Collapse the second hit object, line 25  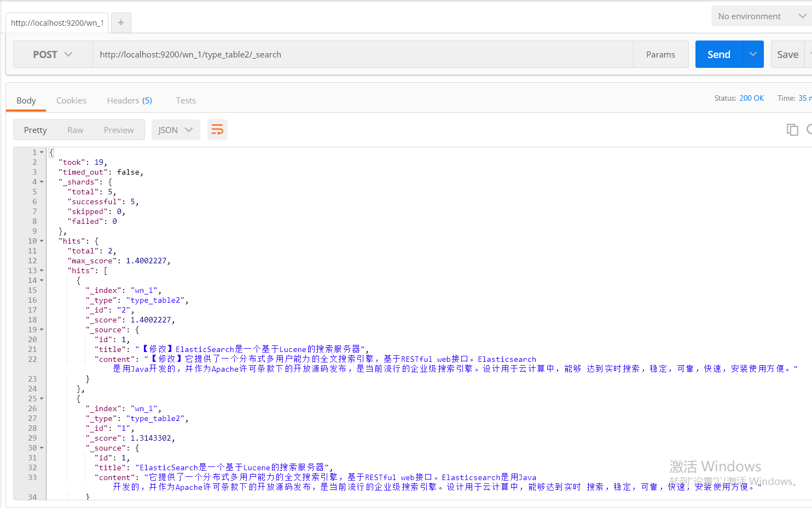coord(42,399)
